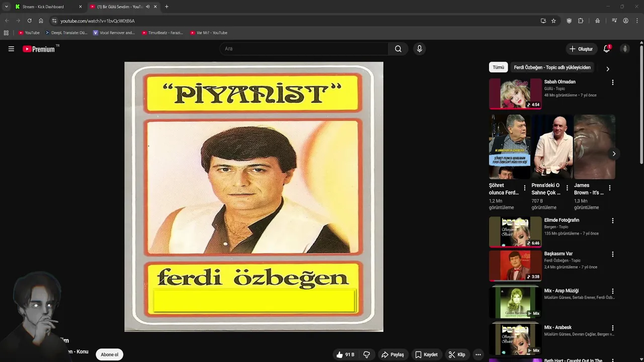644x362 pixels.
Task: Open the Chrome profile icon
Action: coord(625,21)
